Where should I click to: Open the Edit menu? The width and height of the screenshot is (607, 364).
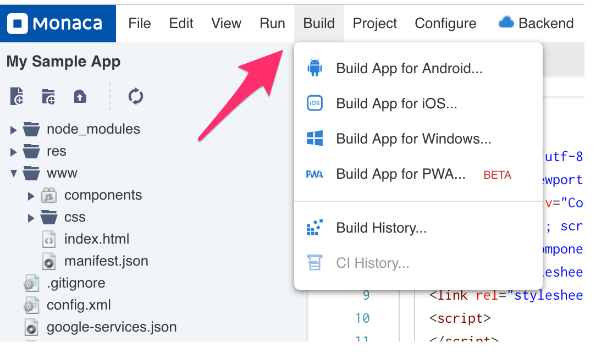coord(181,24)
